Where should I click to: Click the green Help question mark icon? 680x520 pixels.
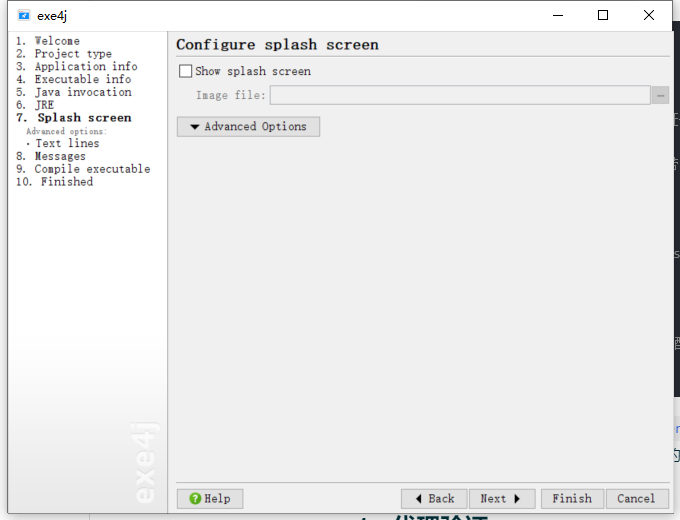coord(195,498)
